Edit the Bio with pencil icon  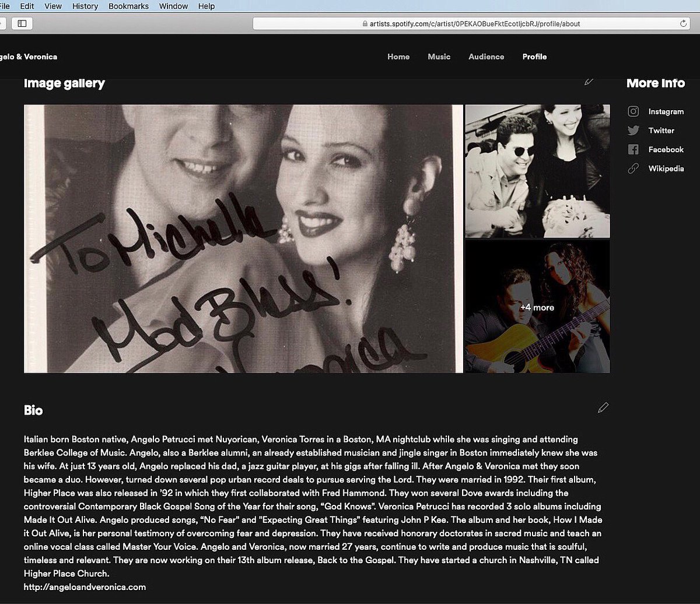pyautogui.click(x=603, y=408)
